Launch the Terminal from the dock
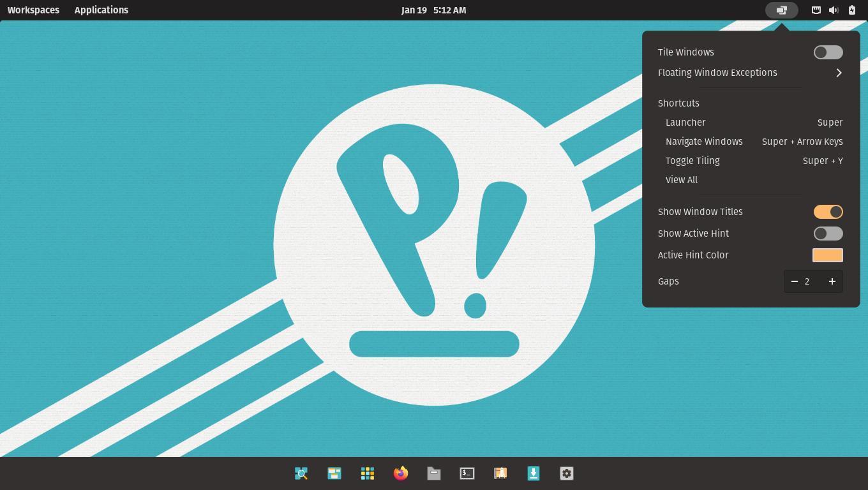This screenshot has height=490, width=868. 467,473
